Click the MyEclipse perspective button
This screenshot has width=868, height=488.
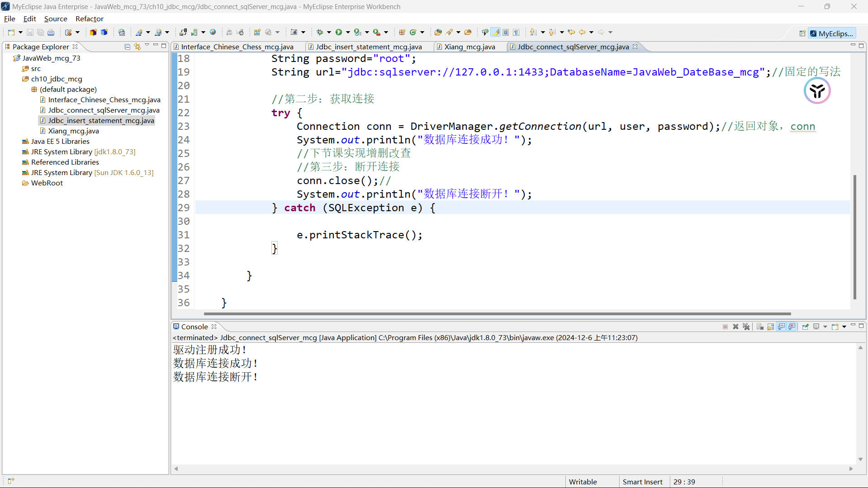pyautogui.click(x=832, y=33)
